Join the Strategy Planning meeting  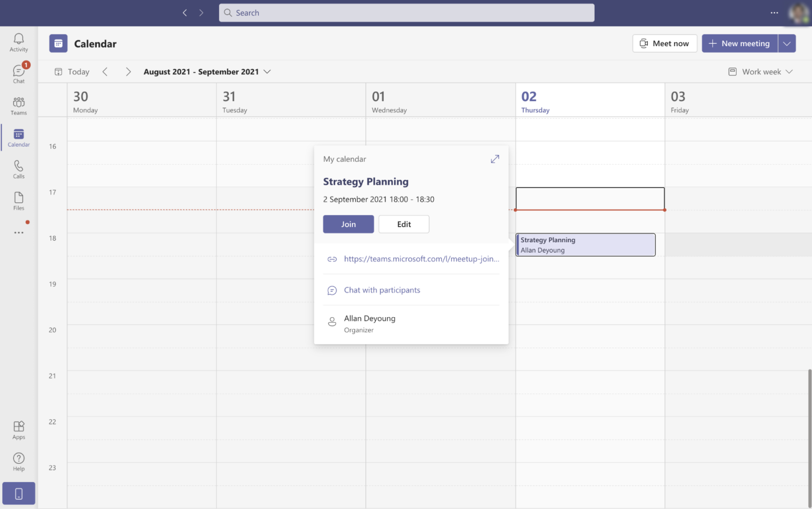[x=348, y=224]
